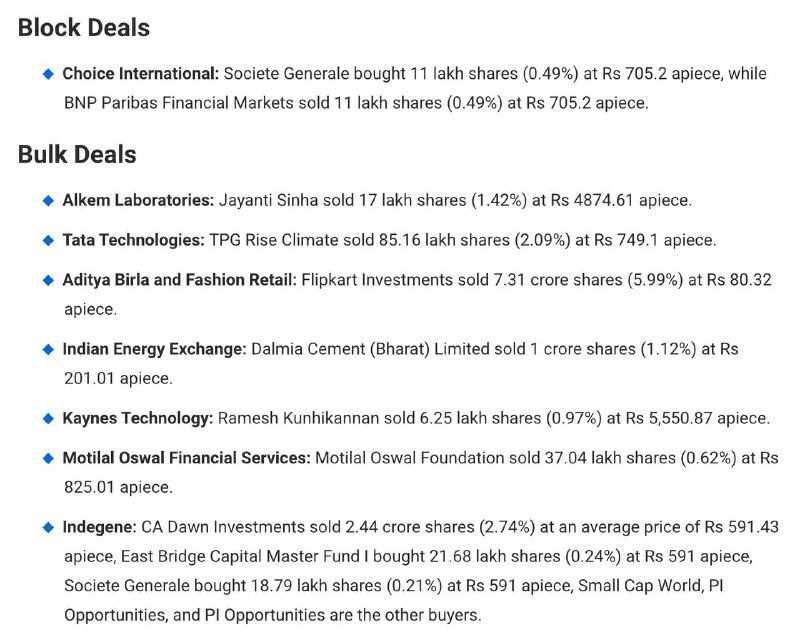The image size is (800, 641).
Task: Click the diamond bullet beside Aditya Birla
Action: (48, 280)
